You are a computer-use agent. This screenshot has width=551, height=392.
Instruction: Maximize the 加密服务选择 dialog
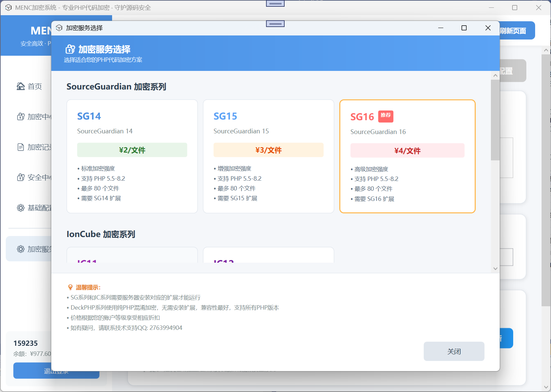pyautogui.click(x=464, y=28)
